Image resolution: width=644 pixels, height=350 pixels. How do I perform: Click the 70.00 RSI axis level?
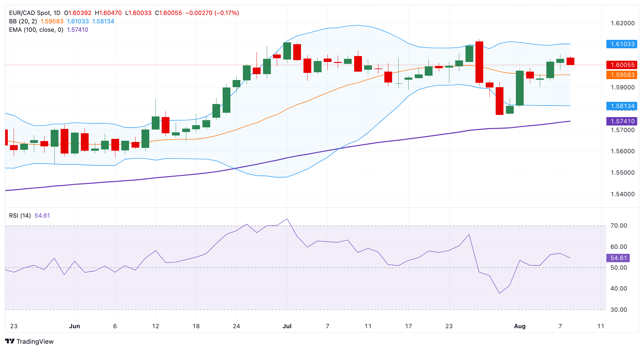(x=619, y=226)
